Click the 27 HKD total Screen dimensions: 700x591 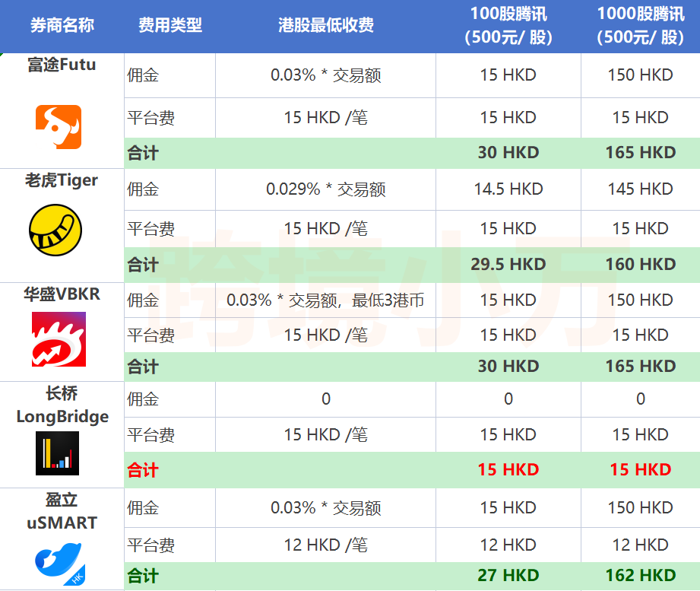pos(508,576)
